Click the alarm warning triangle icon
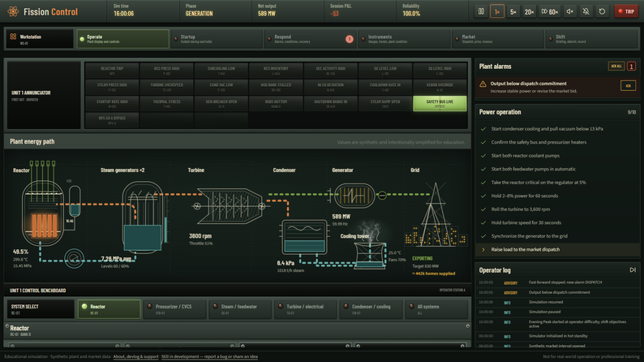Image resolution: width=644 pixels, height=362 pixels. pos(483,84)
